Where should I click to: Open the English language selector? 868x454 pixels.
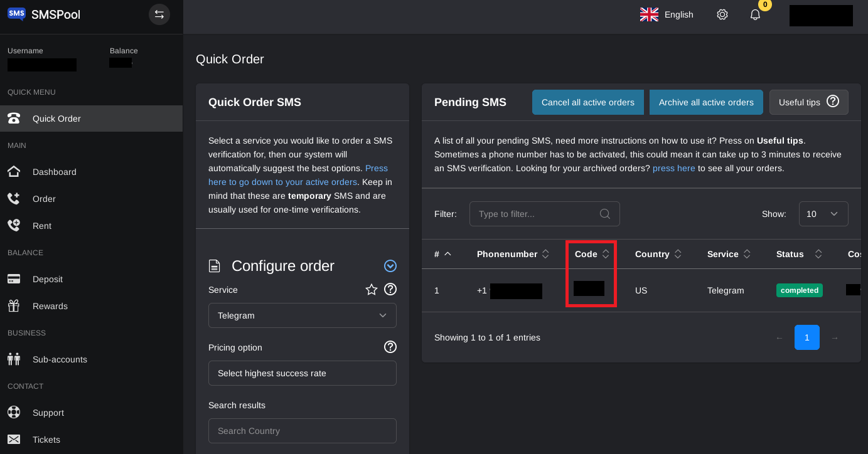pos(667,14)
